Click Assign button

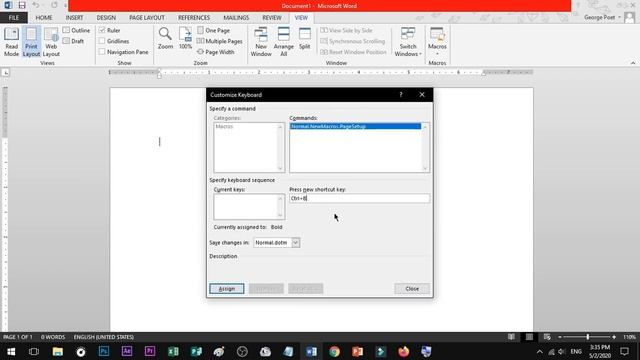click(x=227, y=289)
